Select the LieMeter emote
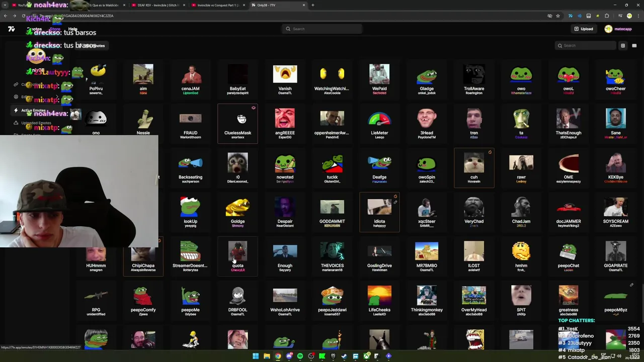644x362 pixels. coord(379,124)
